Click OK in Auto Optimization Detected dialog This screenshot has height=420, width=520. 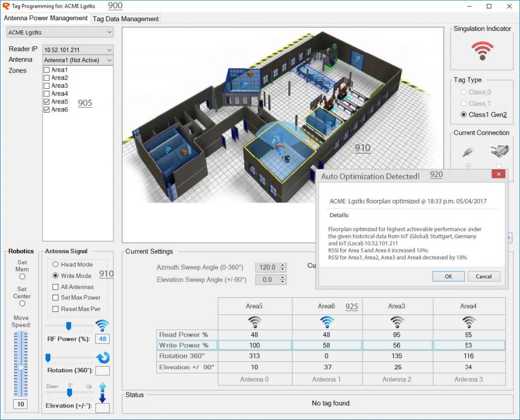point(447,276)
